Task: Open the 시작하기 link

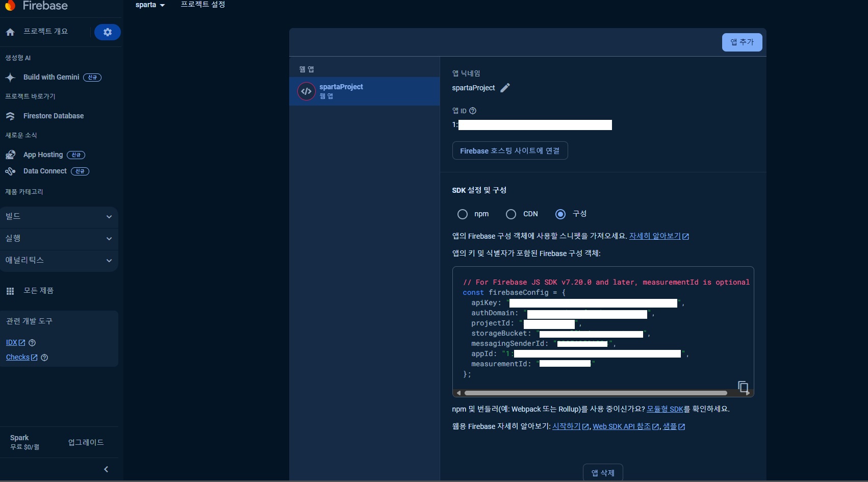Action: [x=571, y=426]
